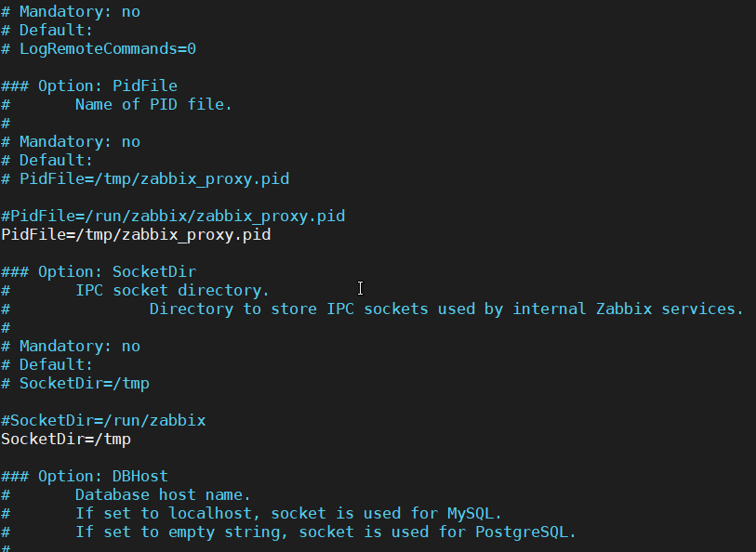This screenshot has height=552, width=756.
Task: Click the "IPC socket directory." comment
Action: pos(172,290)
